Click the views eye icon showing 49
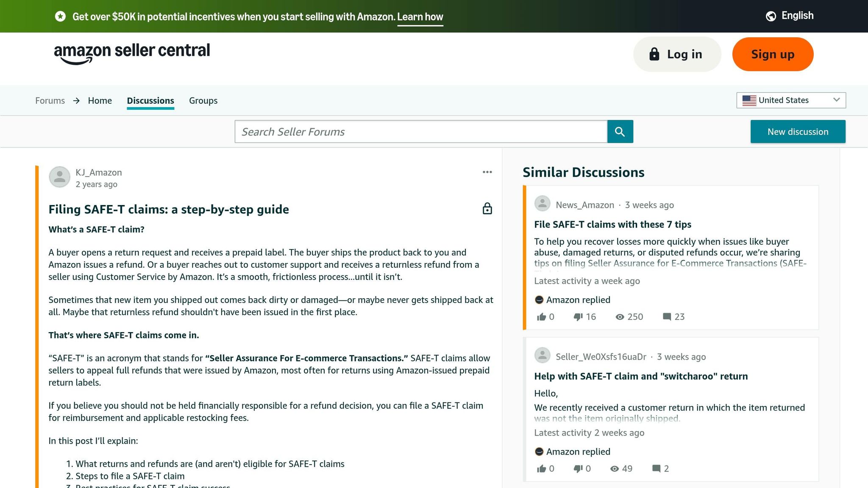The width and height of the screenshot is (868, 488). [615, 469]
